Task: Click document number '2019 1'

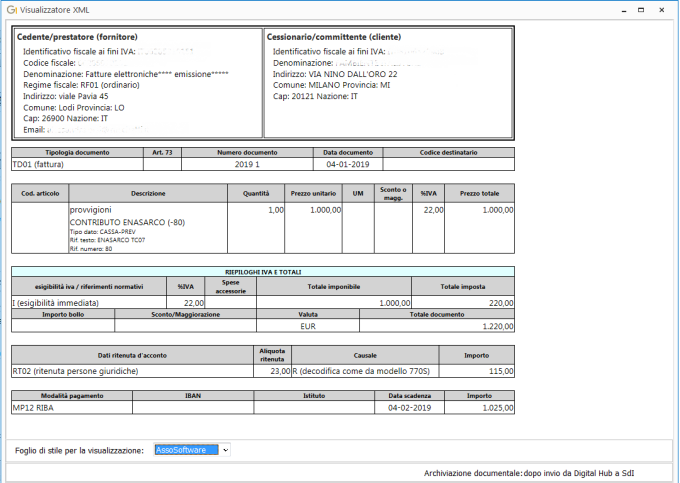Action: (247, 164)
